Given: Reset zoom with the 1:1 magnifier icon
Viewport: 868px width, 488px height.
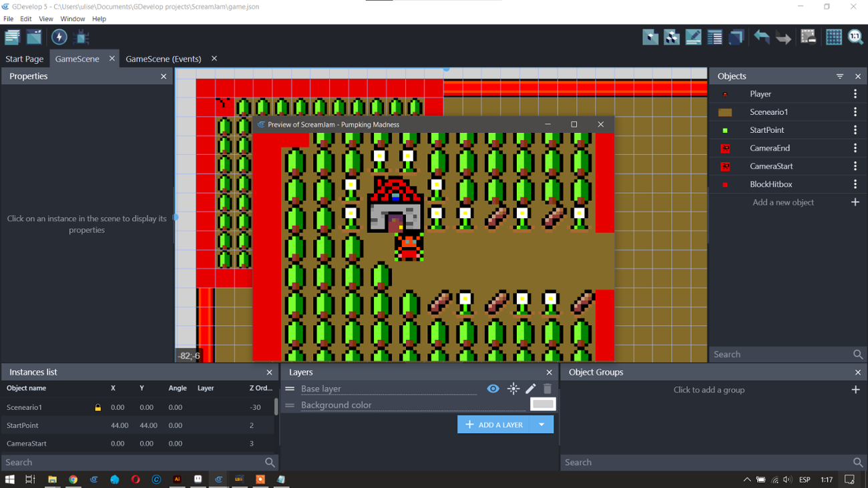Looking at the screenshot, I should (x=855, y=37).
